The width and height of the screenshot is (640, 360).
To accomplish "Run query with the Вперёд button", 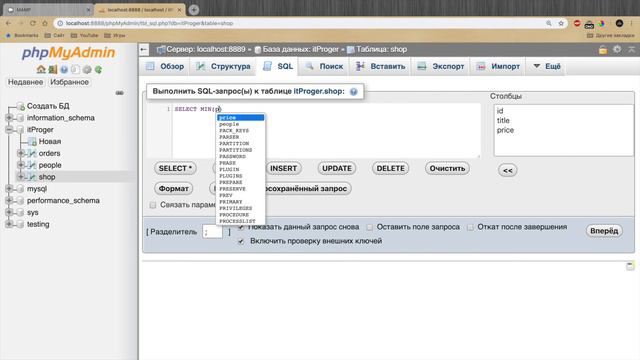I will tap(604, 231).
